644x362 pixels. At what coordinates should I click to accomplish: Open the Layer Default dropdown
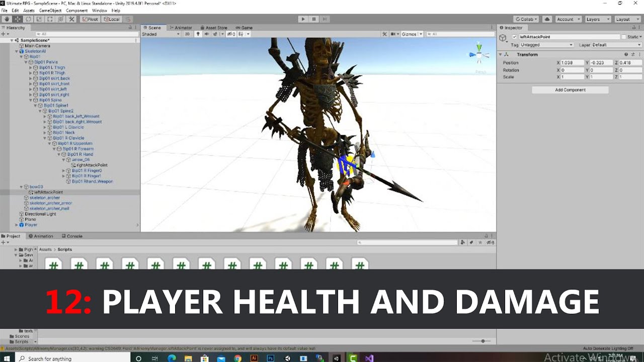point(617,45)
